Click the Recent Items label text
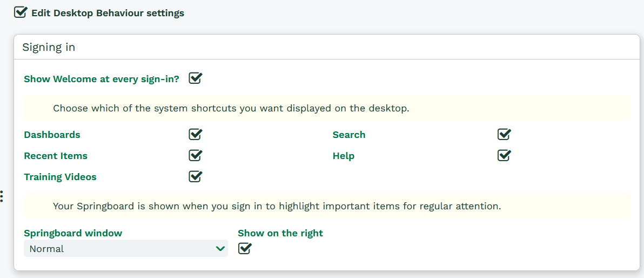Screen dimensions: 644x278 point(56,156)
